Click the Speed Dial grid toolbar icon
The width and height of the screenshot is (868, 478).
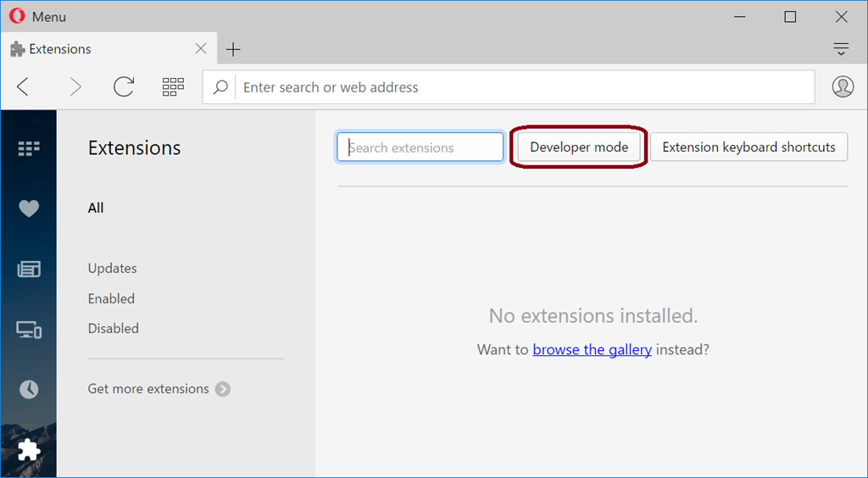[x=173, y=86]
